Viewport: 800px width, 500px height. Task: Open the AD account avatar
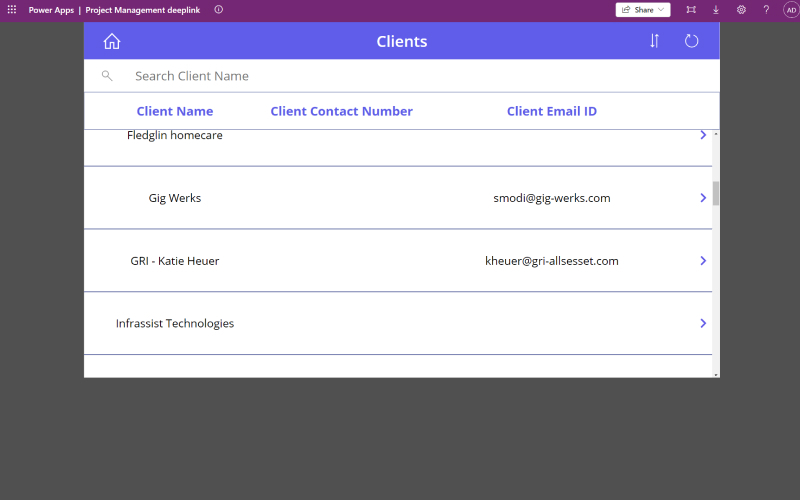tap(791, 10)
